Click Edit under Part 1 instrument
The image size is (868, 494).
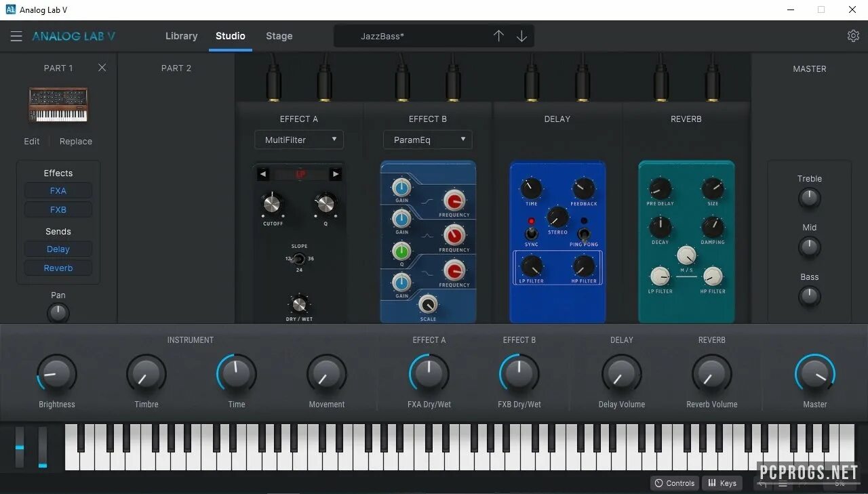point(32,141)
